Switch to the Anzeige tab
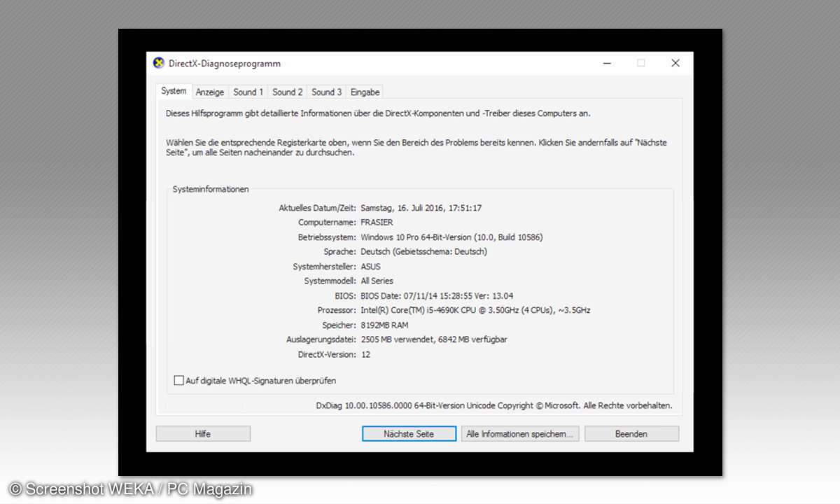The height and width of the screenshot is (504, 840). pyautogui.click(x=210, y=92)
